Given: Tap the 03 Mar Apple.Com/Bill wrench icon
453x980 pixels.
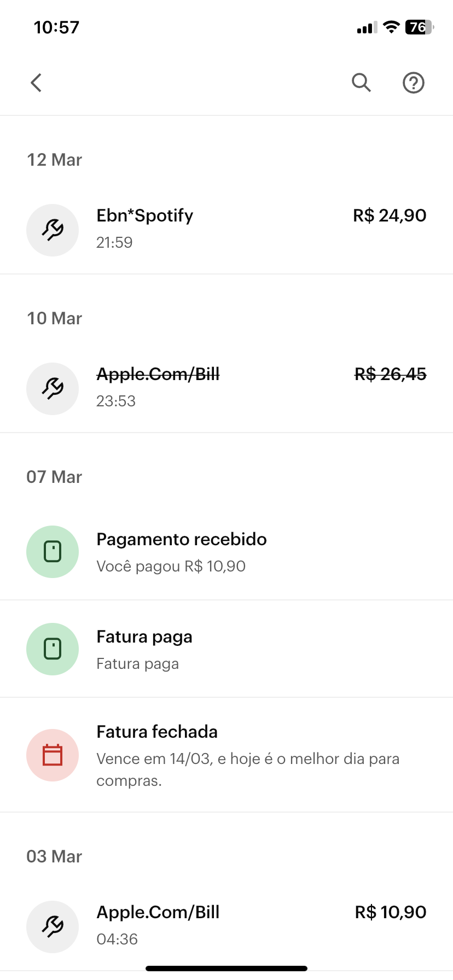Looking at the screenshot, I should click(x=53, y=927).
